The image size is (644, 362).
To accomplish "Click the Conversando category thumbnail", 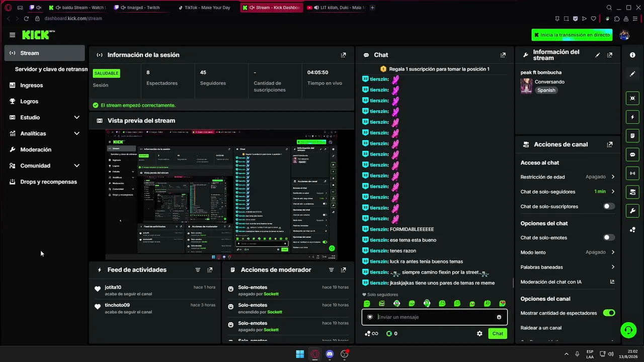I will tap(526, 86).
